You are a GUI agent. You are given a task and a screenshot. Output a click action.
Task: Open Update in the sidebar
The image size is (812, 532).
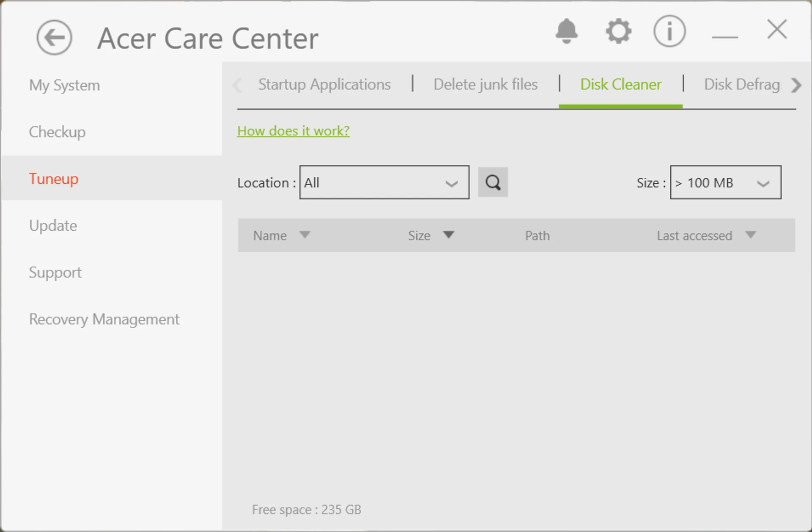[53, 226]
